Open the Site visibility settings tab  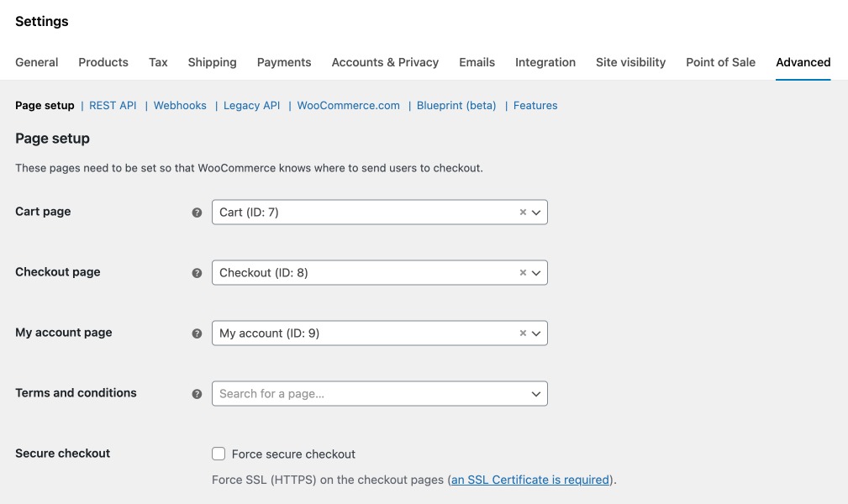coord(630,62)
